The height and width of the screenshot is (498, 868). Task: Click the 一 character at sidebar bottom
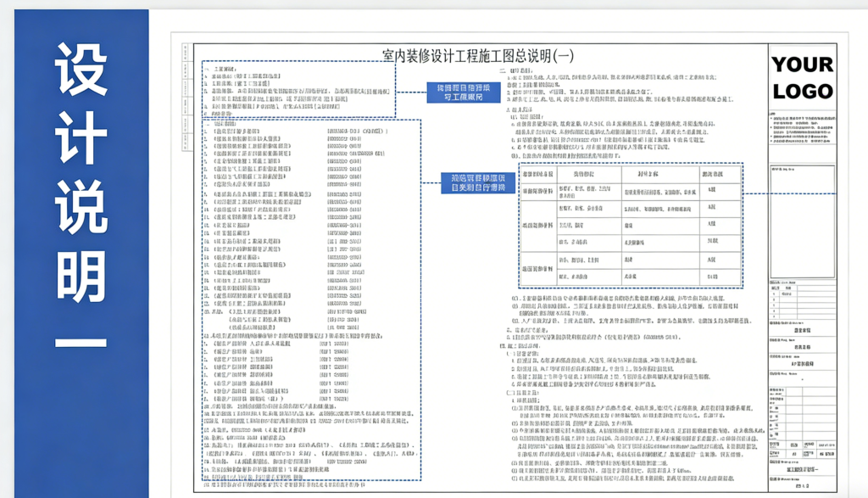(x=81, y=344)
